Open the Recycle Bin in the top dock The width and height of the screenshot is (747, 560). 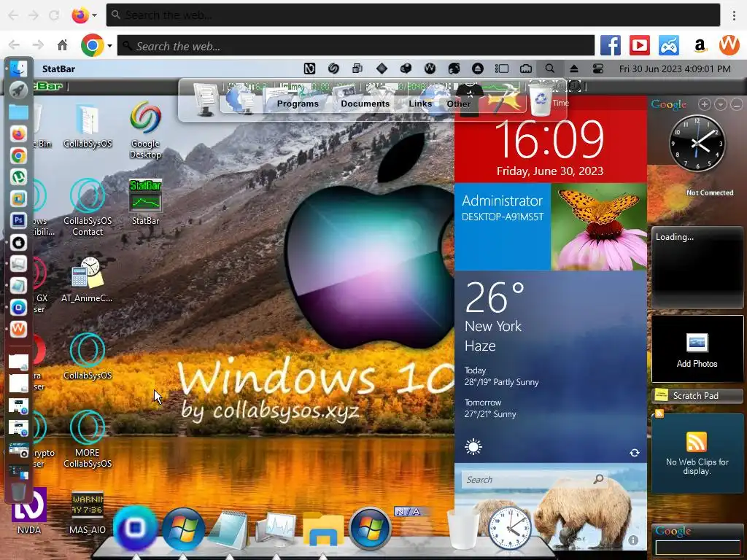tap(541, 98)
